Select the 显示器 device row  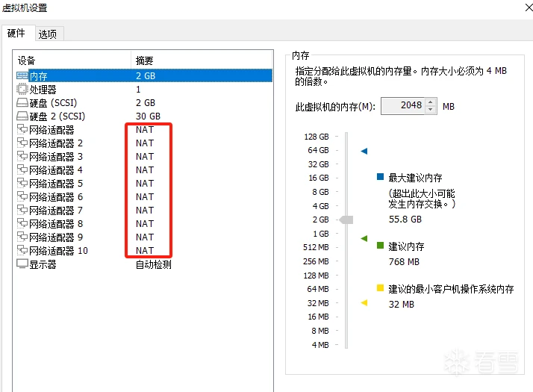[x=144, y=264]
